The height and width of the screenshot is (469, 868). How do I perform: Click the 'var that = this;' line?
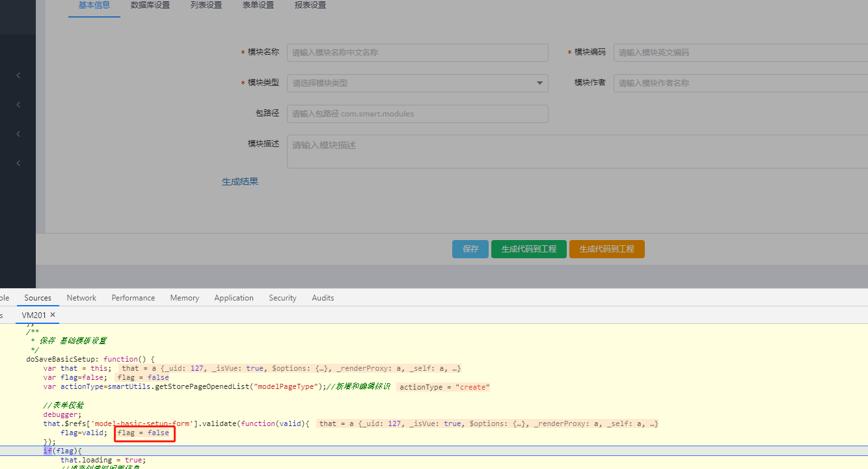point(77,368)
